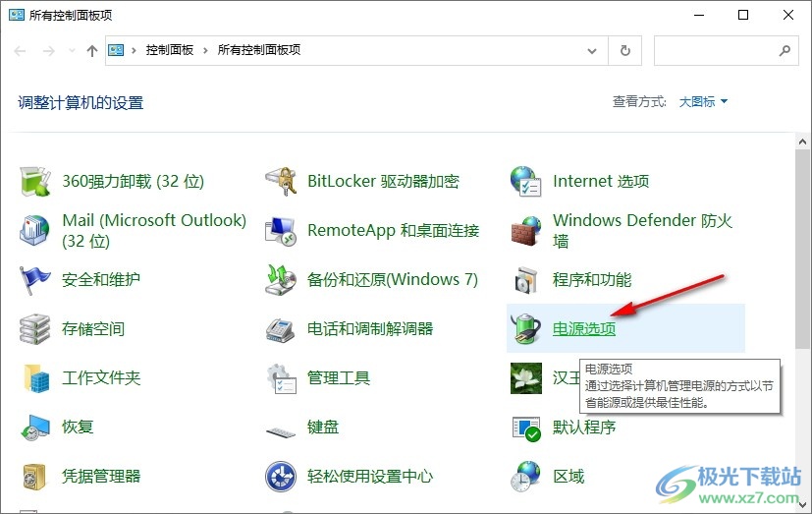
Task: Open the 工作文件夹 folder icon
Action: tap(35, 377)
